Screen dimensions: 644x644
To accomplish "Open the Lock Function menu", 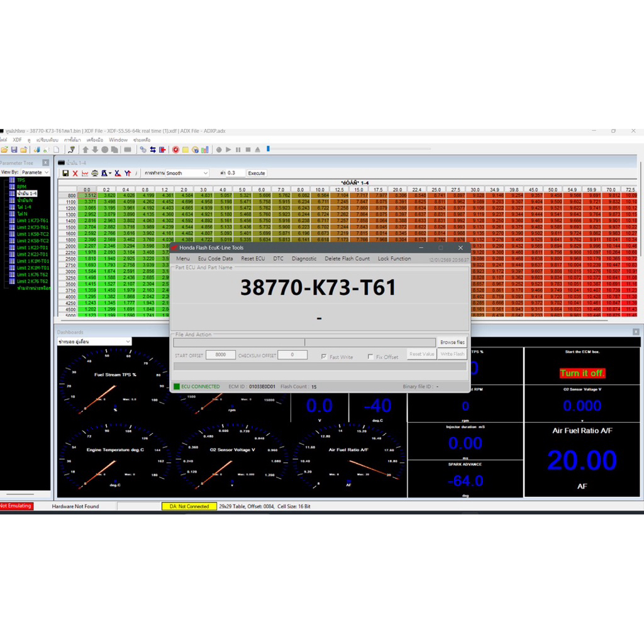I will click(394, 258).
